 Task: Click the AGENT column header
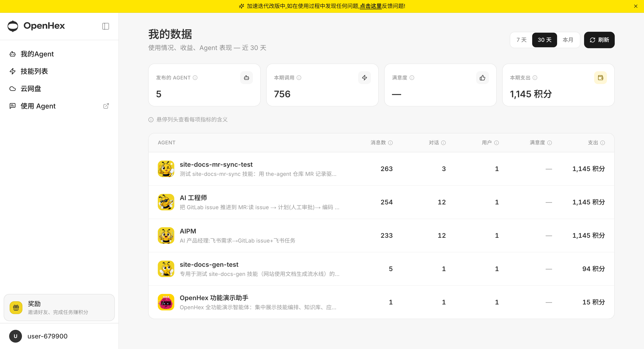pyautogui.click(x=166, y=143)
